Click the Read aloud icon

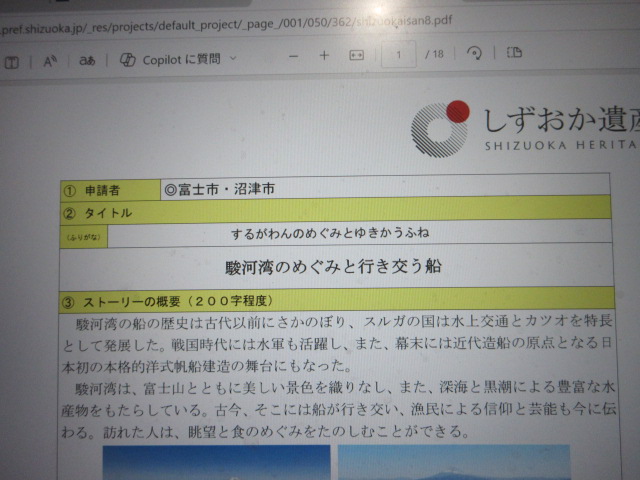tap(50, 60)
